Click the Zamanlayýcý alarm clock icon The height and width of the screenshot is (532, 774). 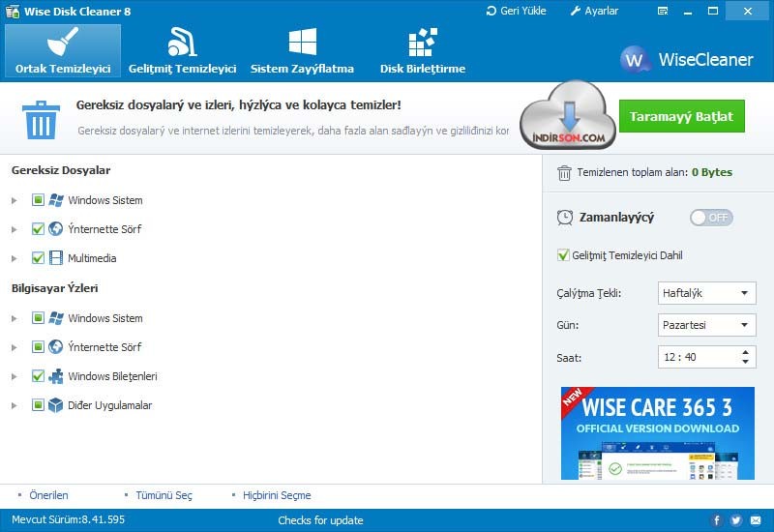(565, 217)
